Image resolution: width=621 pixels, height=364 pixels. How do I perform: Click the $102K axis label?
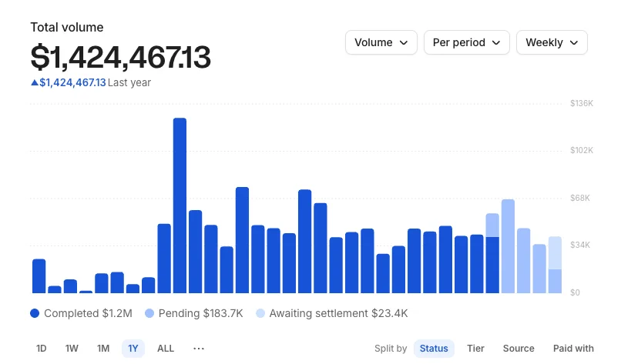point(582,150)
